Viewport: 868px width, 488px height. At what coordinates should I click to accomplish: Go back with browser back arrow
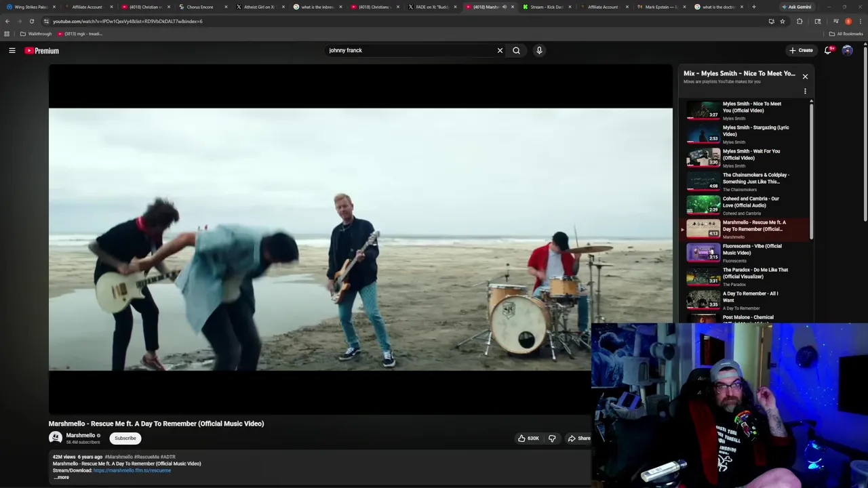[7, 21]
